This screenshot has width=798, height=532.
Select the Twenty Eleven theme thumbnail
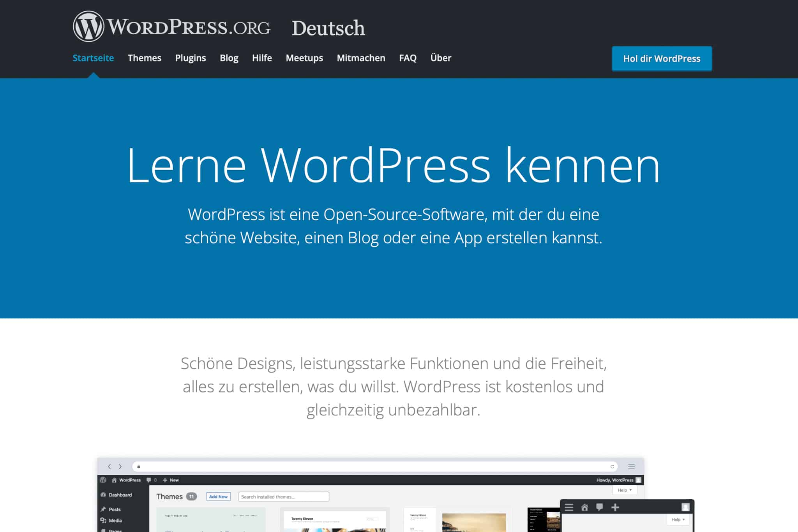334,520
